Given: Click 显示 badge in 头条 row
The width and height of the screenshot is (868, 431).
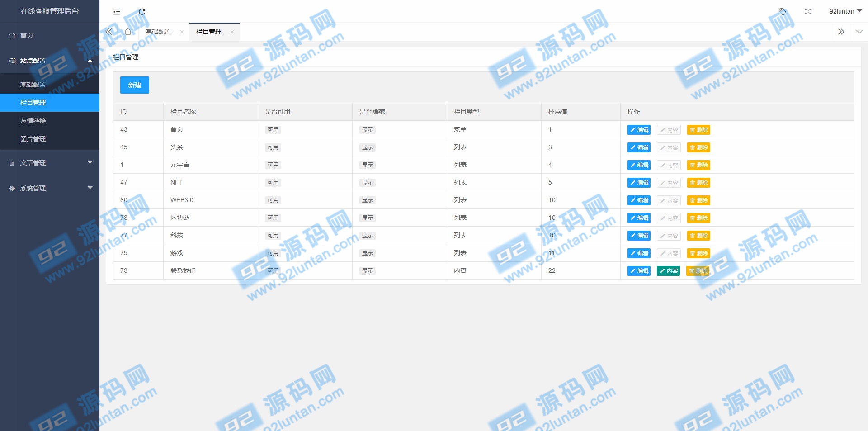Looking at the screenshot, I should pos(368,147).
